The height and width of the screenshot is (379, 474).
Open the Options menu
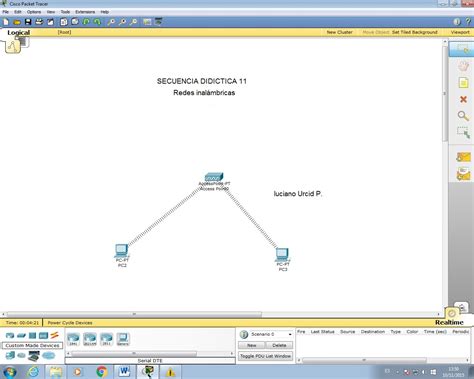point(34,12)
